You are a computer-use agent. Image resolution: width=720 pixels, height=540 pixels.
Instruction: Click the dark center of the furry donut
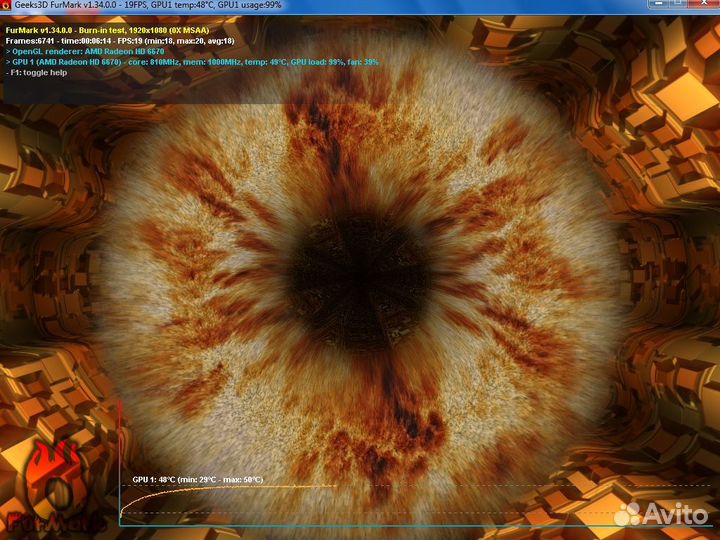click(x=359, y=281)
